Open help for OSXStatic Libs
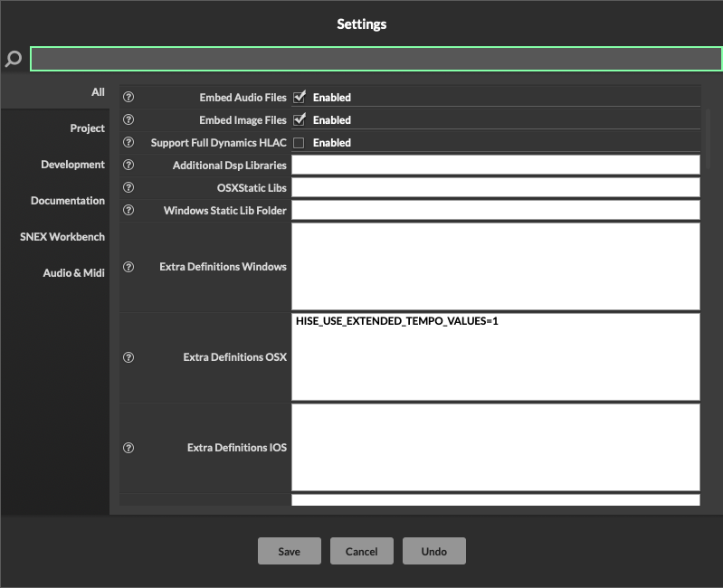Image resolution: width=723 pixels, height=588 pixels. [x=128, y=187]
